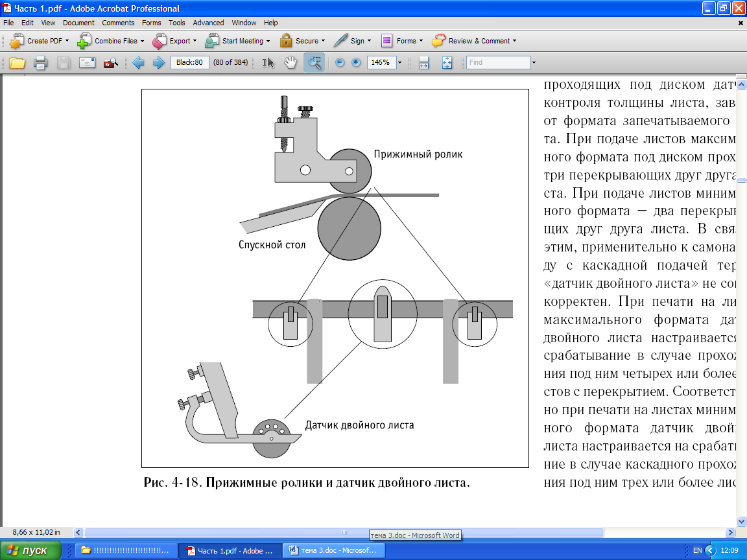
Task: Open the Comments menu
Action: (118, 23)
